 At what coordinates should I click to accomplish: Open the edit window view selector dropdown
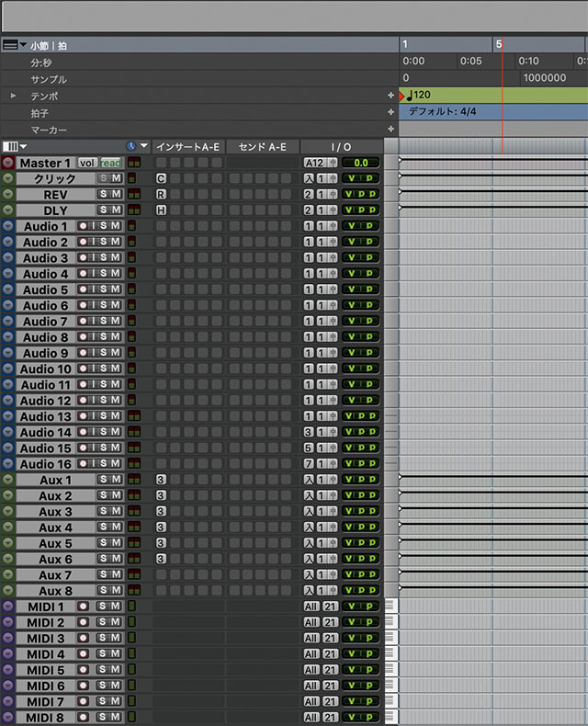point(15,147)
